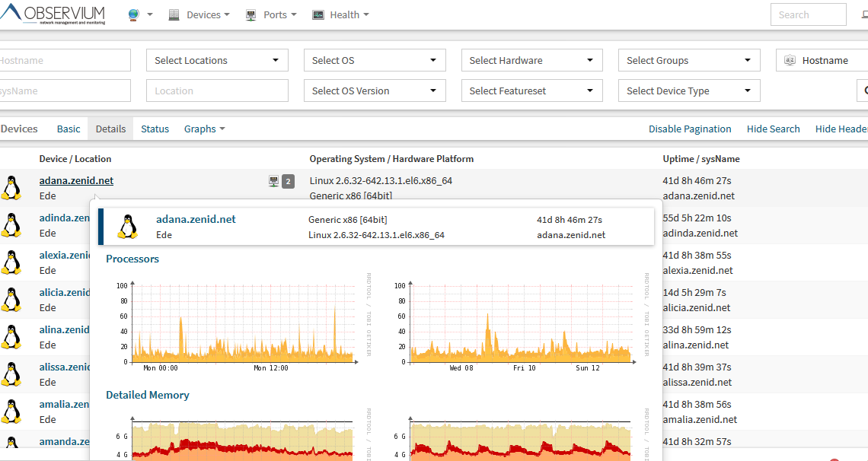Click the port count badge showing 2
The width and height of the screenshot is (868, 461).
point(288,181)
